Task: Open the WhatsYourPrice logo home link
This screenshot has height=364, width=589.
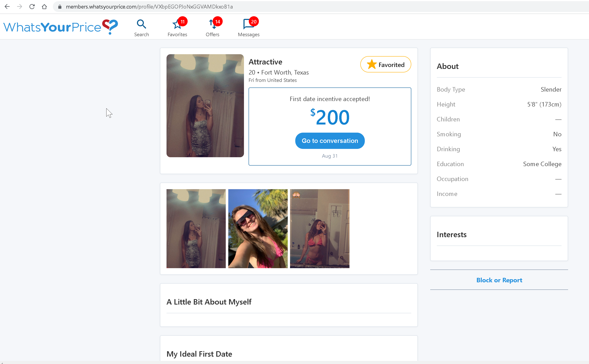Action: click(61, 27)
